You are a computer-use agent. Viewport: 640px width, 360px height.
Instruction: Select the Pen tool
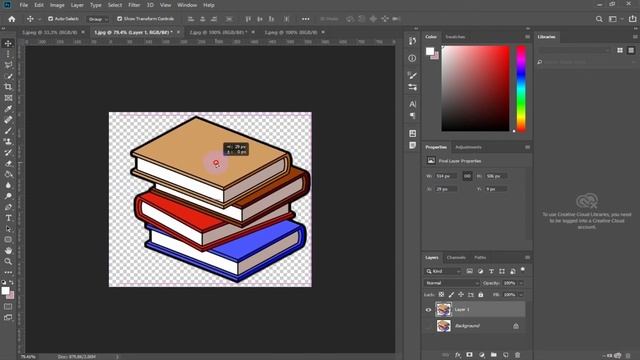(8, 207)
